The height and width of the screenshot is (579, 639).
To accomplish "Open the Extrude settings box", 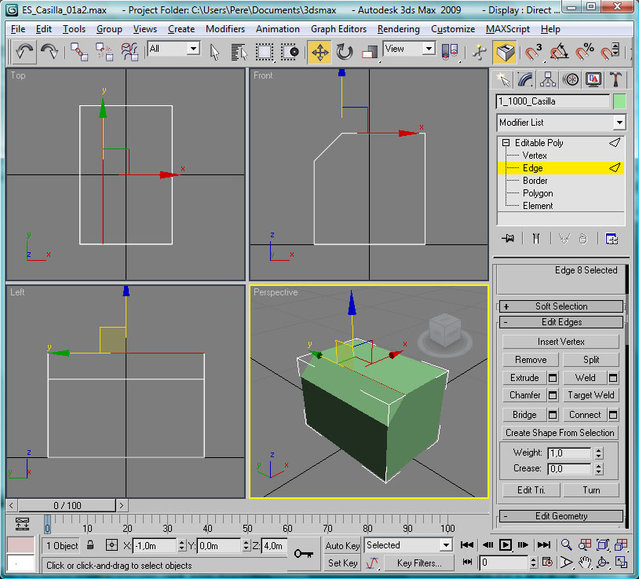I will (x=553, y=378).
